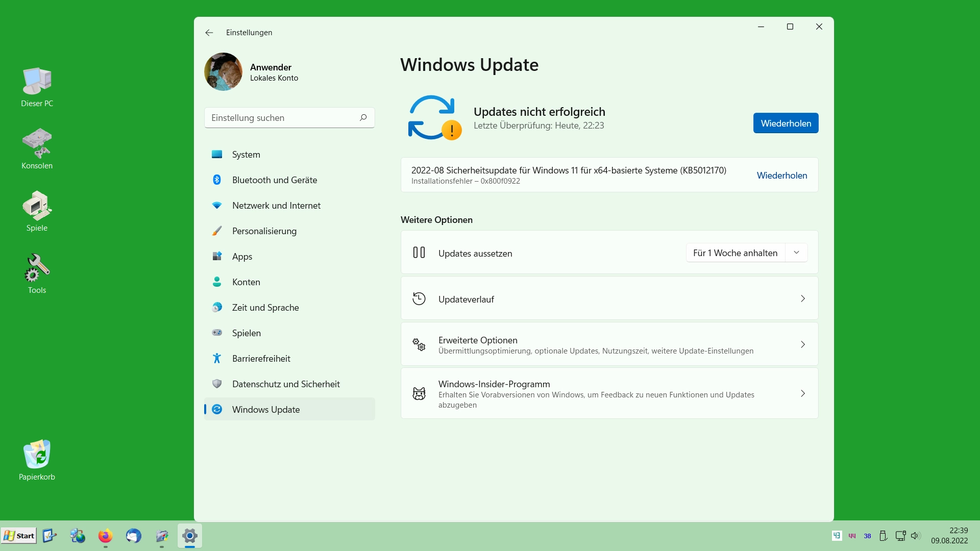The height and width of the screenshot is (551, 980).
Task: Click the update failed sync status icon
Action: [434, 118]
